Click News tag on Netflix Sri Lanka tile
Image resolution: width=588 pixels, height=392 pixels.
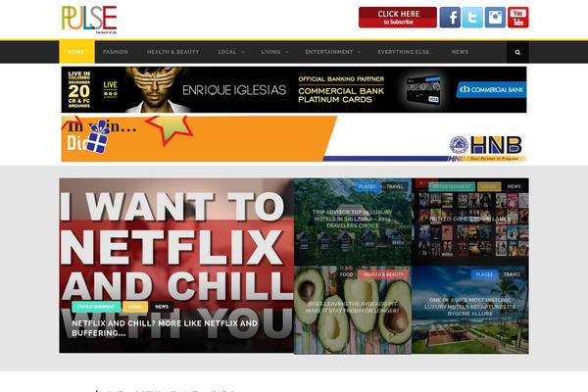[x=514, y=186]
